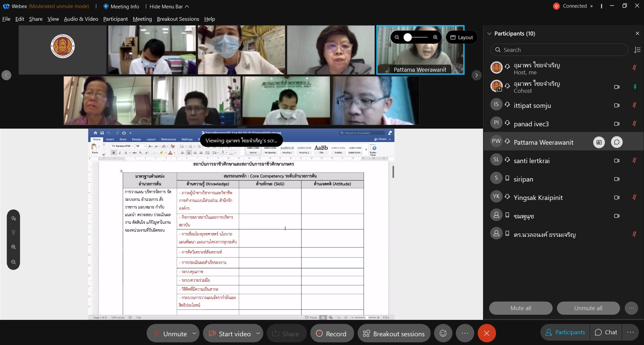Open the Participant menu
644x345 pixels.
[115, 19]
